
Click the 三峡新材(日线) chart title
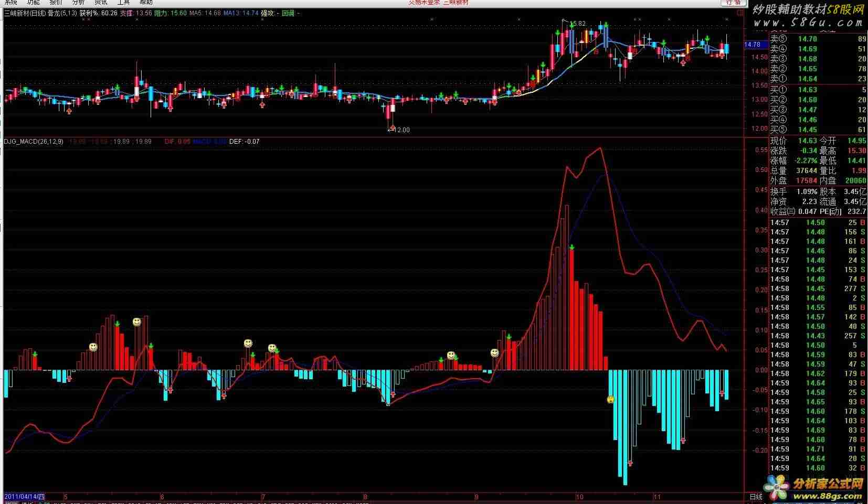click(25, 13)
